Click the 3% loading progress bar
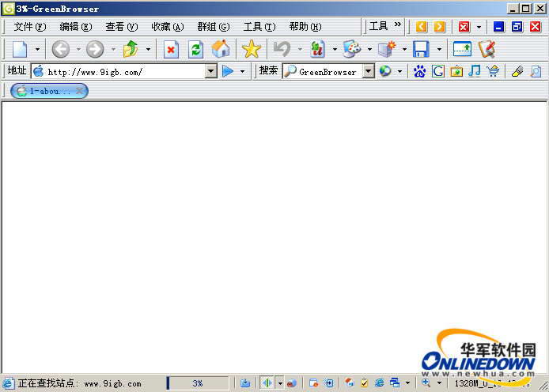This screenshot has width=549, height=392. point(198,383)
